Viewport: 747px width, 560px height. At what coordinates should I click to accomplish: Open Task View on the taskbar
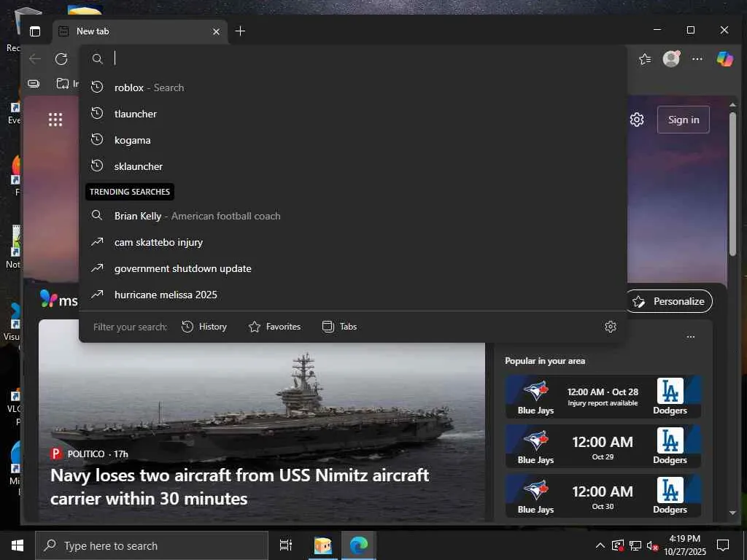pyautogui.click(x=286, y=545)
